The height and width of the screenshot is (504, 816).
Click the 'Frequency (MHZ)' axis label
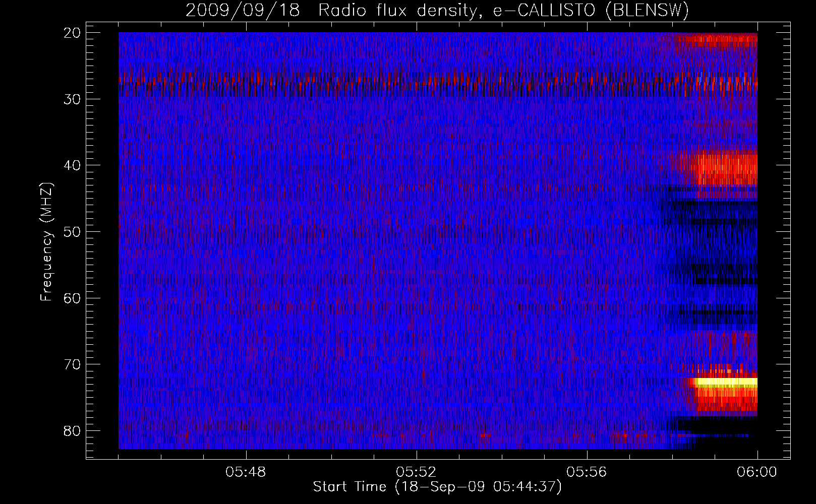pyautogui.click(x=46, y=242)
